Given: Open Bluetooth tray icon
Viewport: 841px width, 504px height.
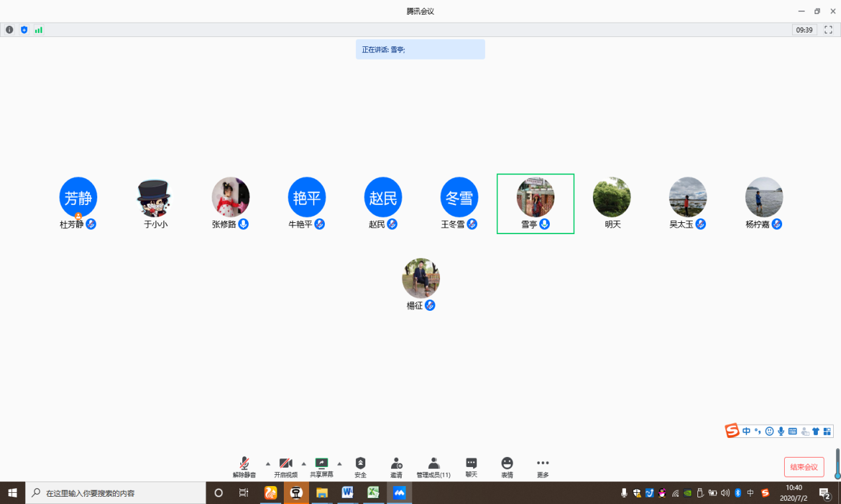Looking at the screenshot, I should [x=738, y=493].
